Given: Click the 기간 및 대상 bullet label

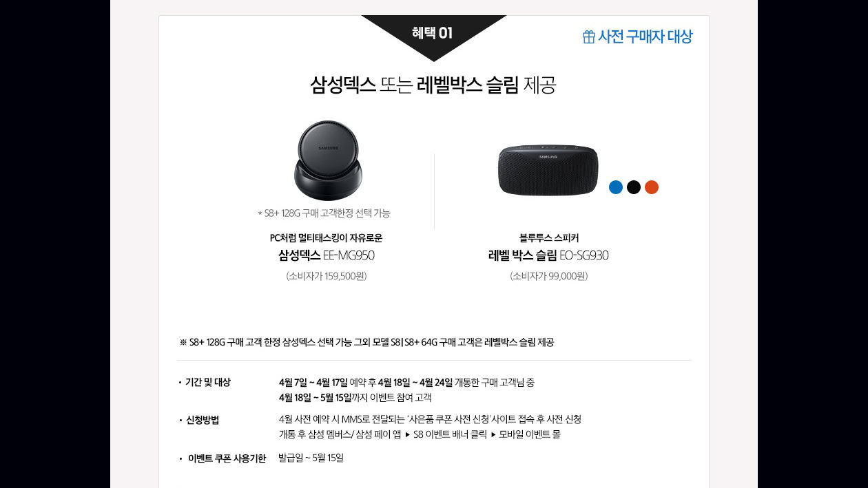Looking at the screenshot, I should click(208, 382).
